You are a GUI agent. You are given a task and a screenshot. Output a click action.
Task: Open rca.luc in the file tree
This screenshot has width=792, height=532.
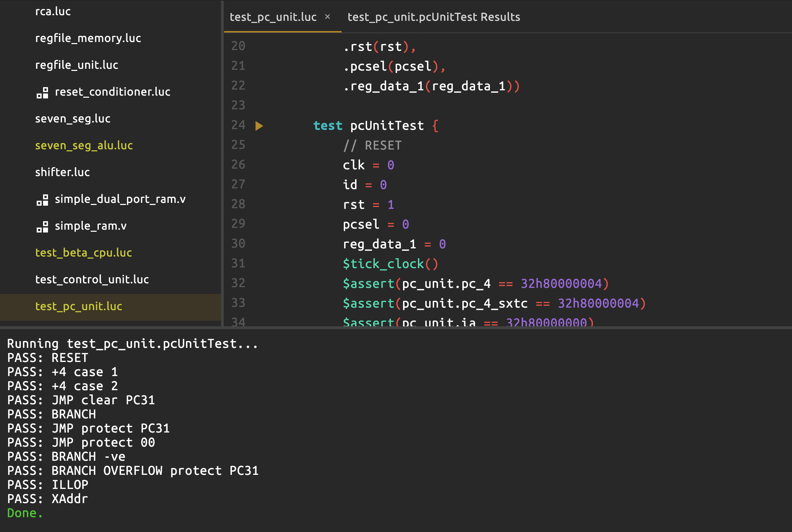(x=53, y=12)
